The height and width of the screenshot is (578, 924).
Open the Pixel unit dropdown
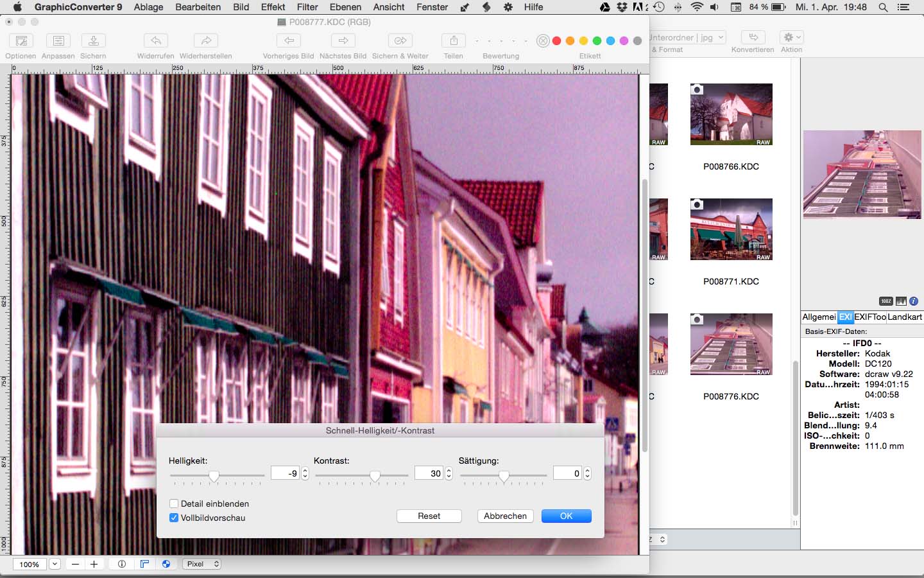tap(202, 564)
